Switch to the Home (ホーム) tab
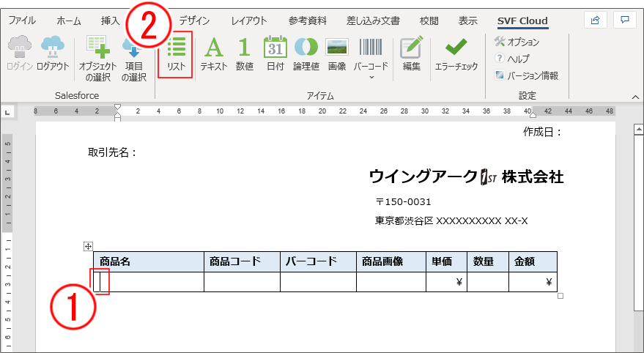644x353 pixels. (x=69, y=21)
